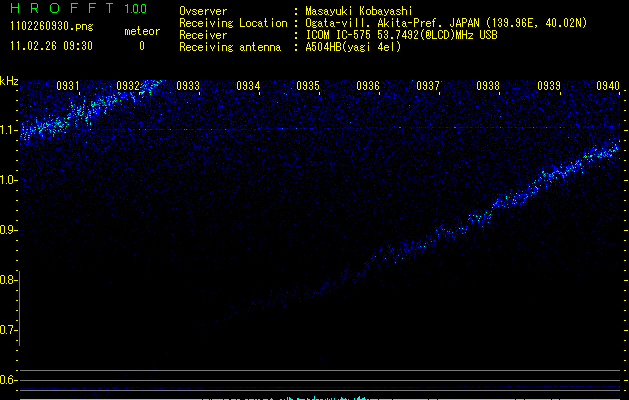Click the 0940 time marker
The height and width of the screenshot is (400, 629).
pos(608,85)
